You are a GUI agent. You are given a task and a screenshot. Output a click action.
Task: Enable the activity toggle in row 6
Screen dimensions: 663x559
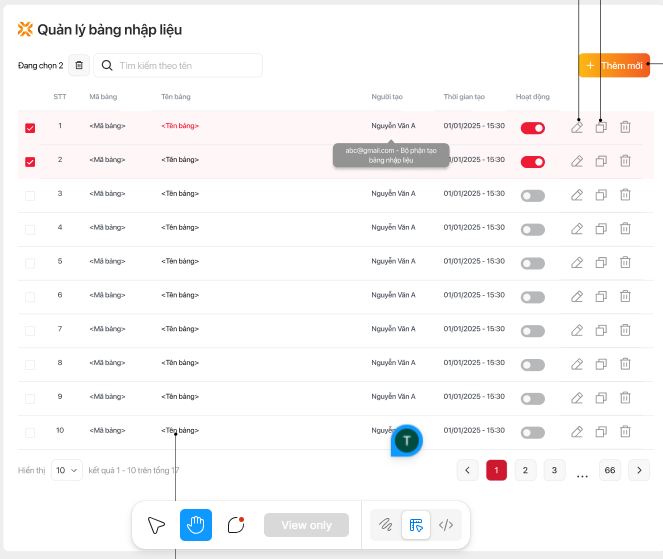click(532, 297)
